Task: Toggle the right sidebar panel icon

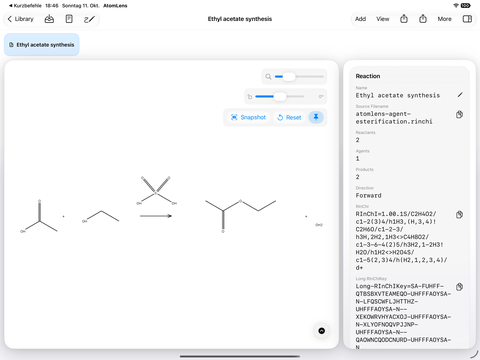Action: click(x=467, y=19)
